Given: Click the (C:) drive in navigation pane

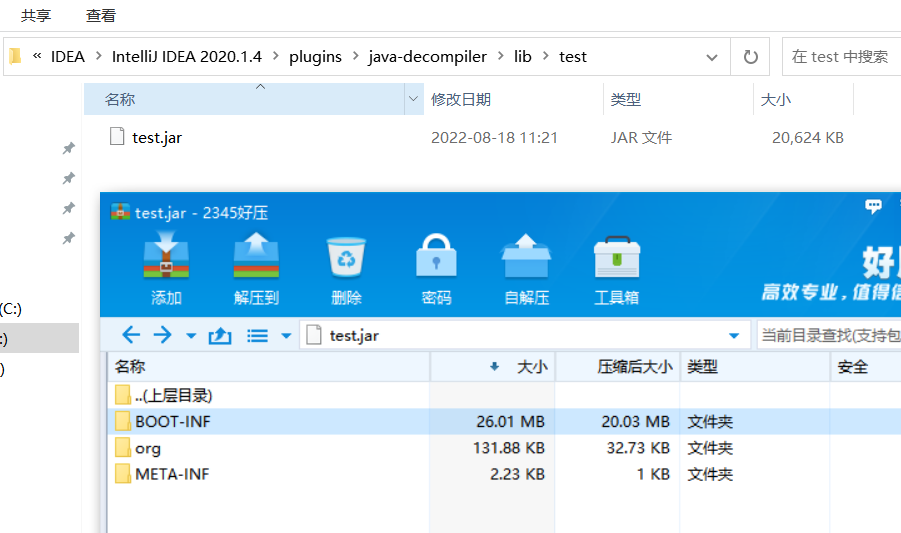Looking at the screenshot, I should pyautogui.click(x=11, y=309).
